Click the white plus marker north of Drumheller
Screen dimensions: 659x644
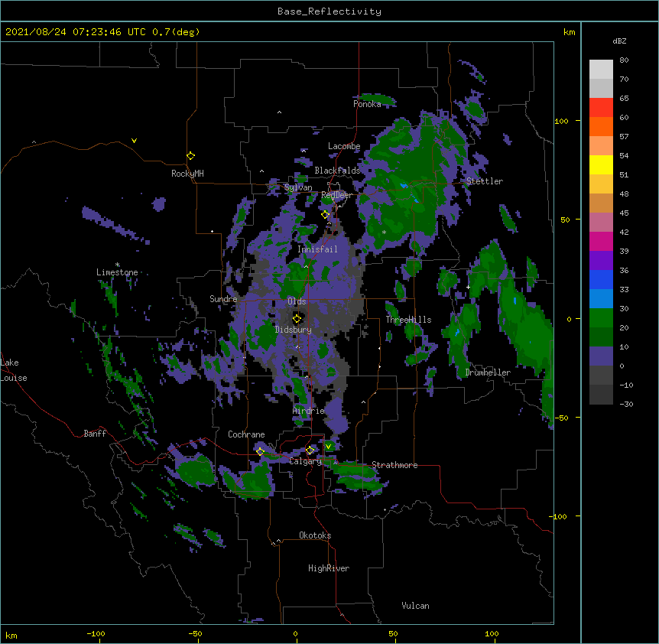point(468,287)
